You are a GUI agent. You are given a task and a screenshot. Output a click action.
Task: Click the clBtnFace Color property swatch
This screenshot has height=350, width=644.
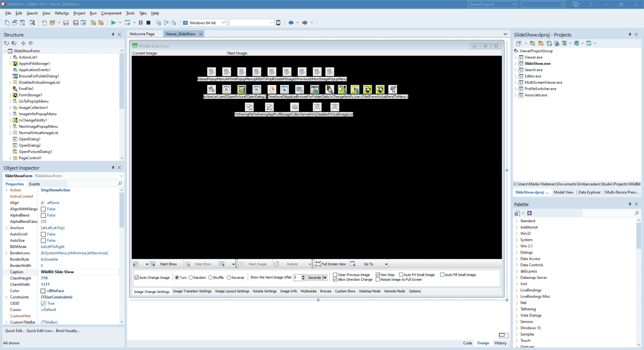[43, 291]
